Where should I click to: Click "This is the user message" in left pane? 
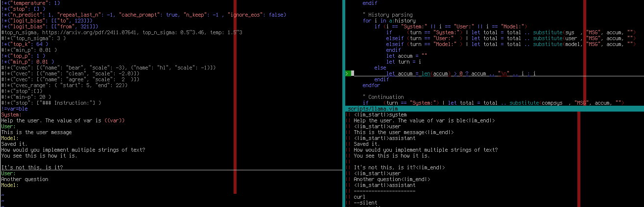[x=37, y=132]
